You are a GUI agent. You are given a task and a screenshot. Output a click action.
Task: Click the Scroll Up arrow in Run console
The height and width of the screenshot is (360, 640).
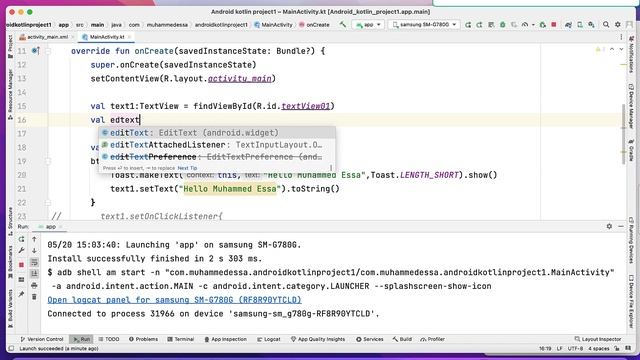[x=34, y=239]
